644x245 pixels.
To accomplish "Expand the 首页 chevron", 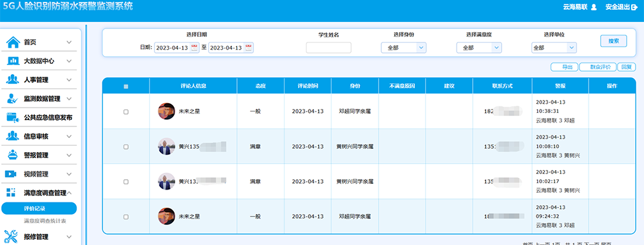I will pos(69,43).
